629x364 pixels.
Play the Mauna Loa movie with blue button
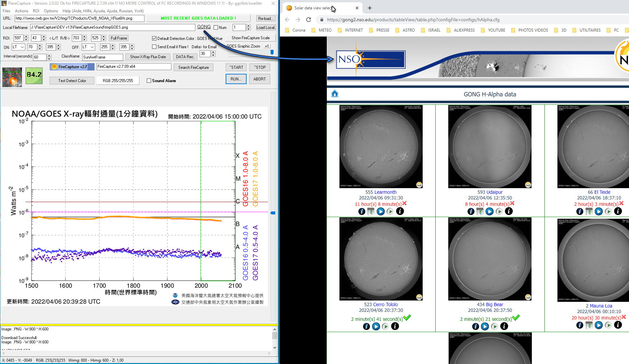coord(599,325)
